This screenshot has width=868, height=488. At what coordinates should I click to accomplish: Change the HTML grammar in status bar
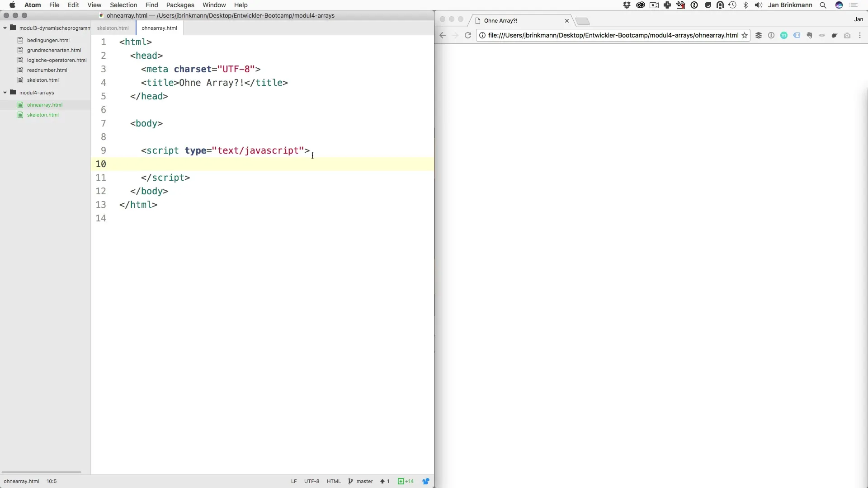(x=334, y=481)
